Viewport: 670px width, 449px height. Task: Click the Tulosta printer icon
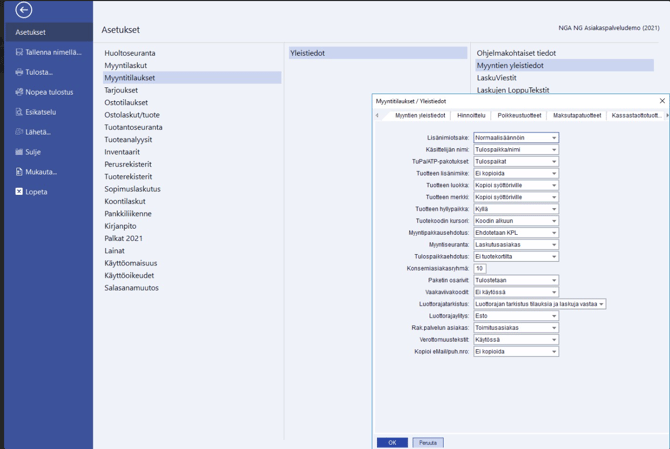(x=19, y=72)
